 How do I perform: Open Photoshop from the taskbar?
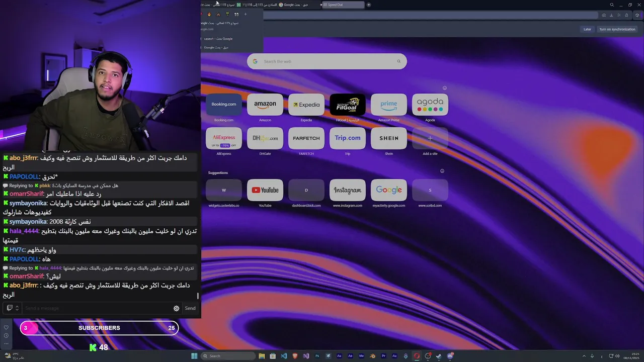click(317, 356)
